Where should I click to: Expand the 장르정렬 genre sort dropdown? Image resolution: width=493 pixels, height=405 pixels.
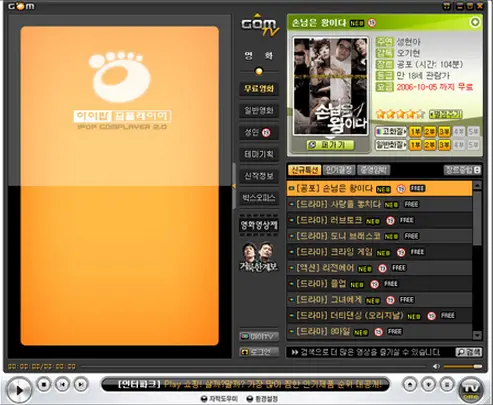tap(462, 170)
